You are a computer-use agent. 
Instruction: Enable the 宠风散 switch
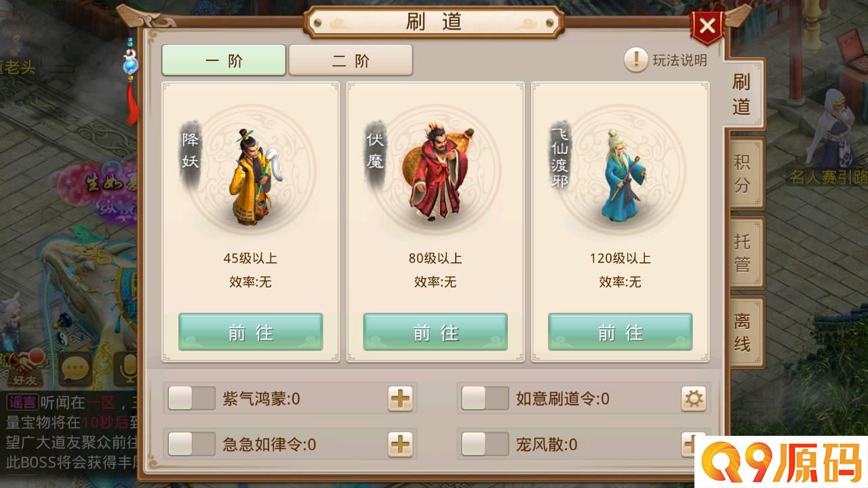pos(485,445)
